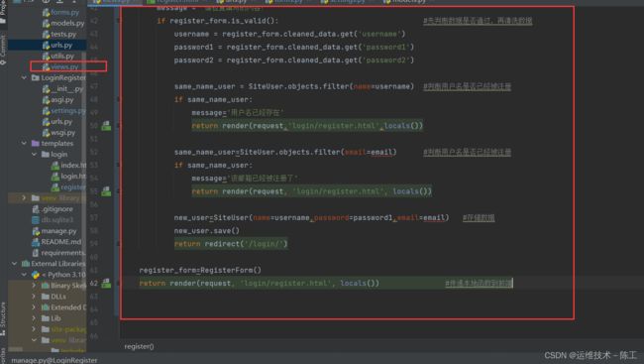Viewport: 644px width, 364px height.
Task: Click the Python 3.10 interpreter icon
Action: click(x=36, y=275)
